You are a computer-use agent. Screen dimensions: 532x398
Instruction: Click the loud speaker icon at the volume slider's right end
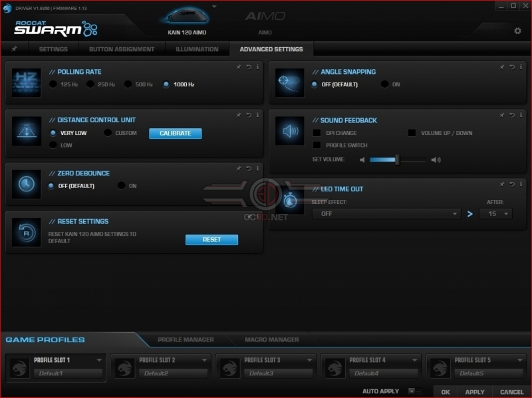coord(436,159)
